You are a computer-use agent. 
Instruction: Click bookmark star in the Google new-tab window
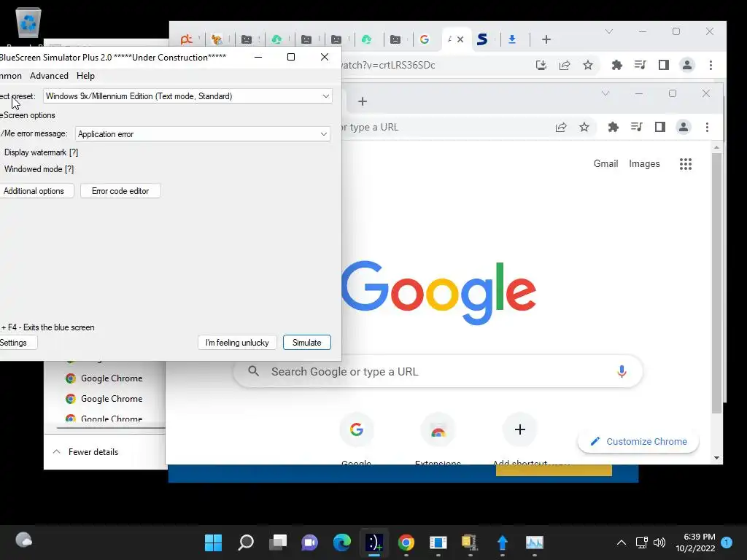click(x=584, y=127)
